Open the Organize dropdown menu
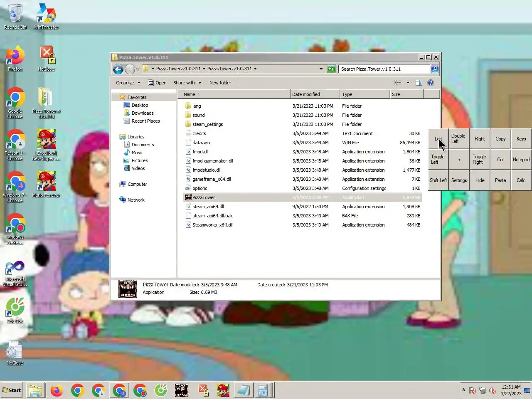Screen dimensions: 532x399 [128, 83]
